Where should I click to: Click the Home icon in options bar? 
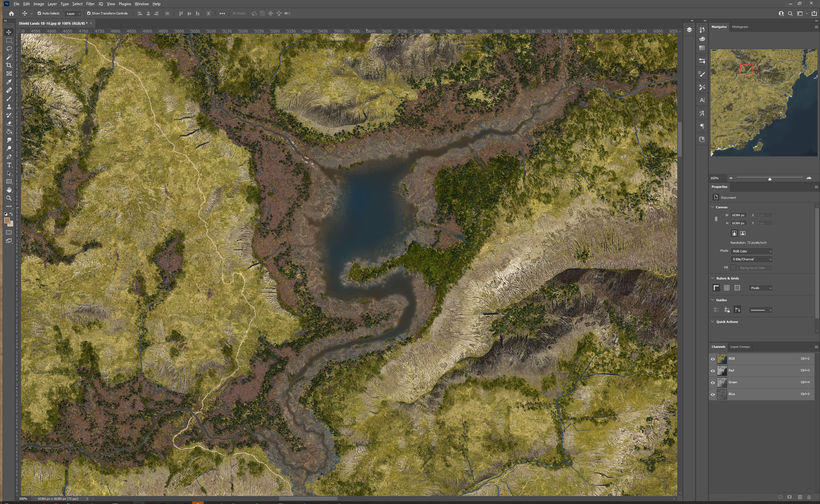point(11,13)
